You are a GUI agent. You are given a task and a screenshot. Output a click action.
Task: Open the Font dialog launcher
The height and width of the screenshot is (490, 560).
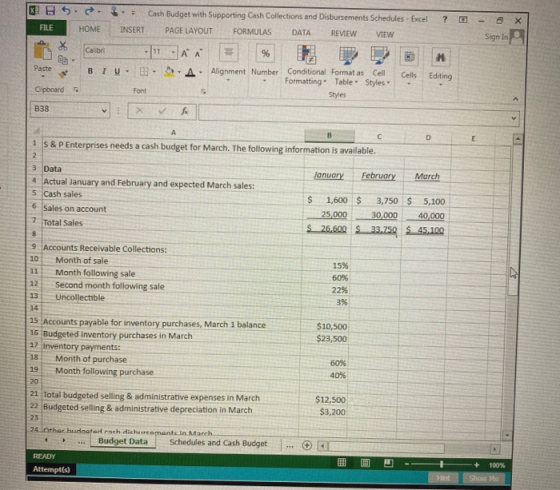[x=203, y=91]
